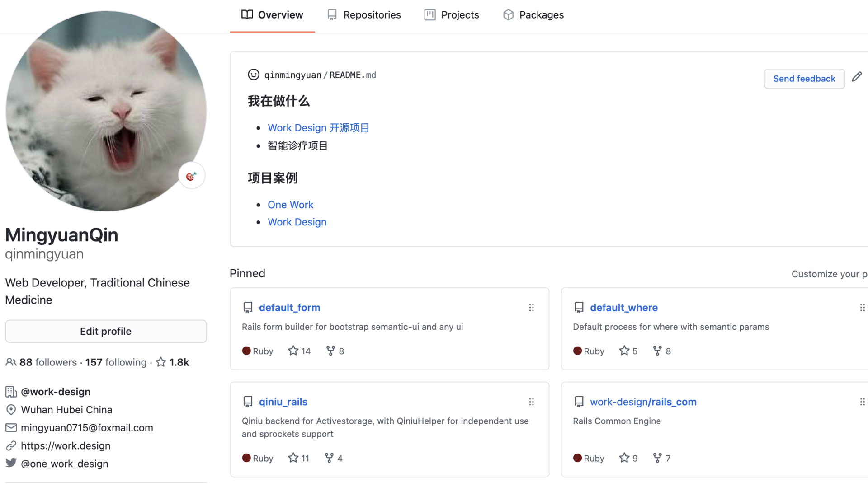Click the 我在做什么 heading
This screenshot has height=487, width=868.
pyautogui.click(x=278, y=101)
